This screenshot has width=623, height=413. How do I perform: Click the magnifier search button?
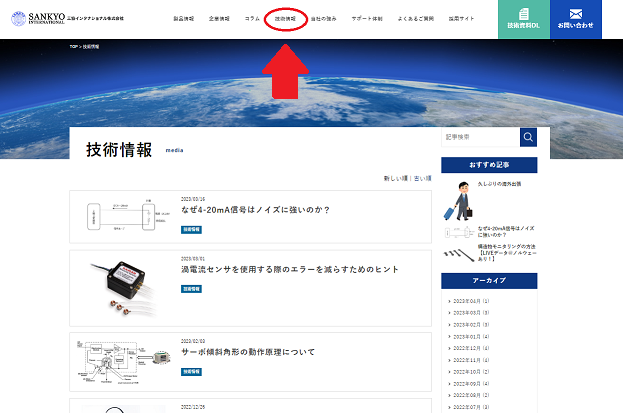point(528,137)
